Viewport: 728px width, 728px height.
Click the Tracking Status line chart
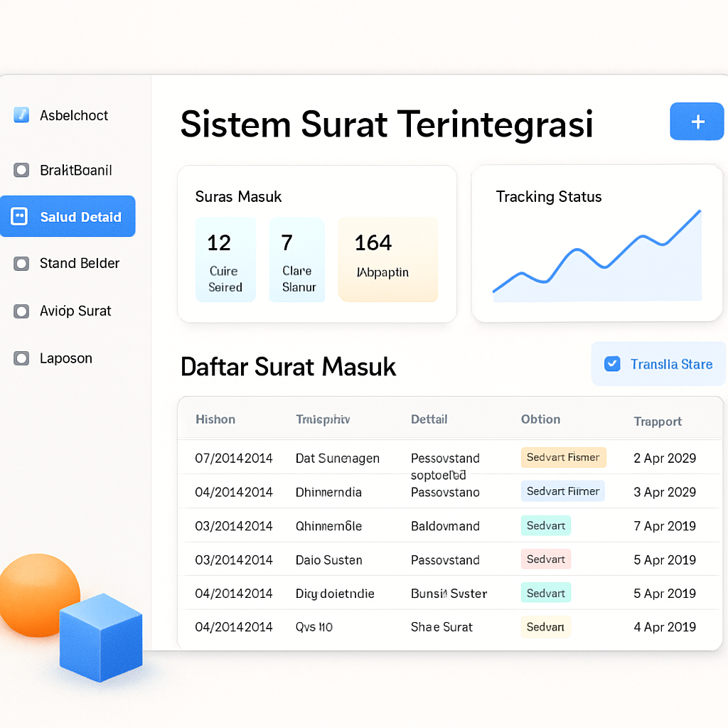597,256
